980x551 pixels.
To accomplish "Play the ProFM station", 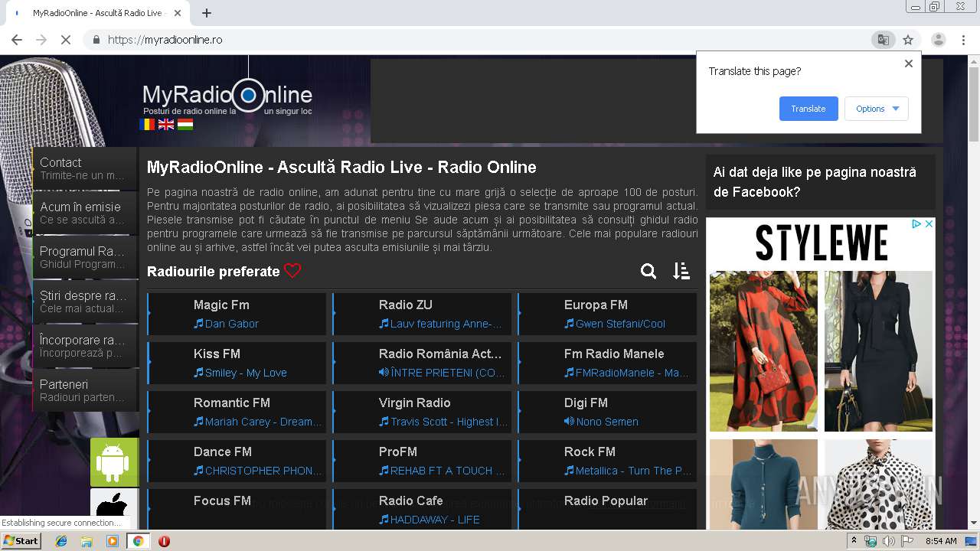I will coord(422,461).
